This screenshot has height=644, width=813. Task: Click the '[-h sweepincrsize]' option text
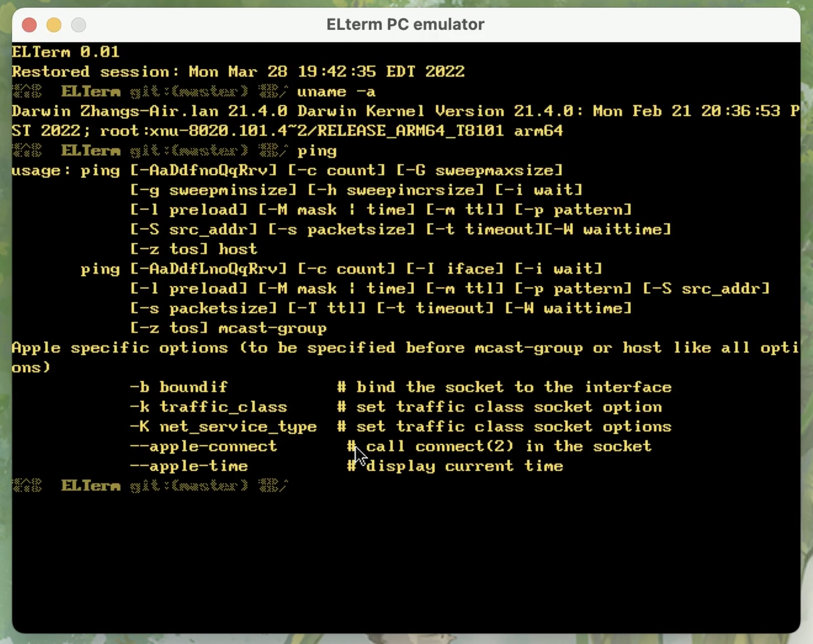point(396,190)
